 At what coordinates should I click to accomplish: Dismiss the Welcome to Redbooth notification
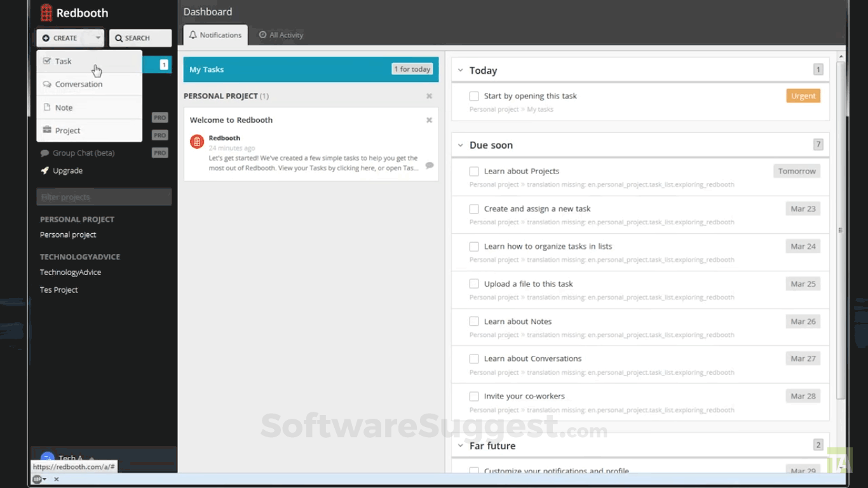(429, 119)
